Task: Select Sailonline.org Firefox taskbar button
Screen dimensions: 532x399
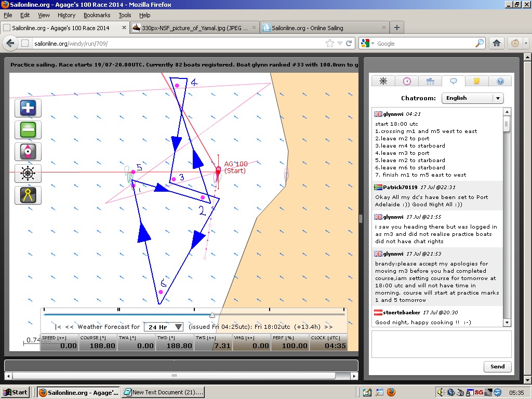Action: tap(78, 393)
